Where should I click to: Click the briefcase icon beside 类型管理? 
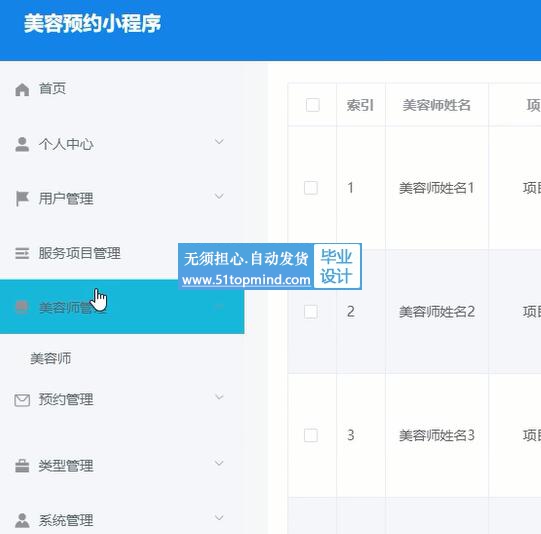[22, 466]
